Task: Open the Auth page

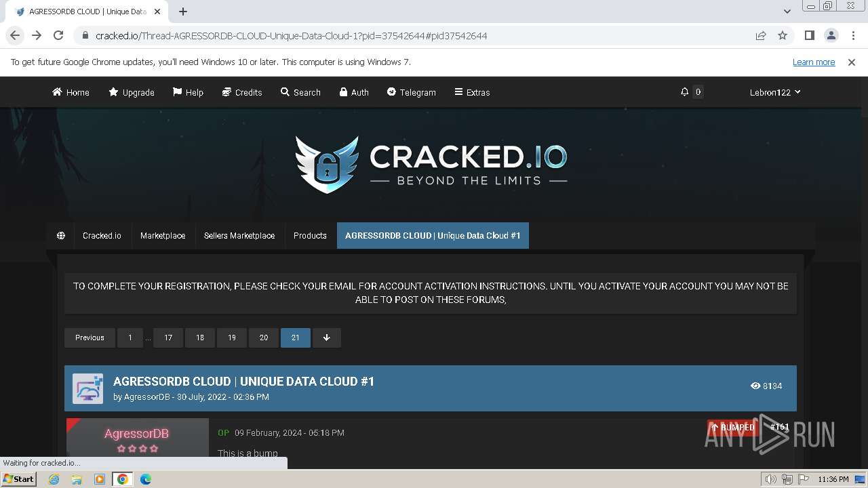Action: point(354,92)
